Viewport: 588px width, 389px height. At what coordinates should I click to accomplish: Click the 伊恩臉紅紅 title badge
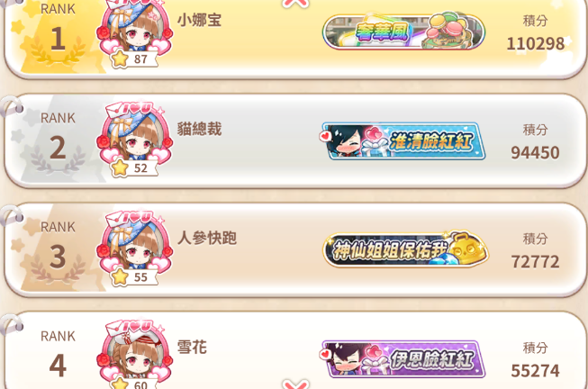coord(403,359)
